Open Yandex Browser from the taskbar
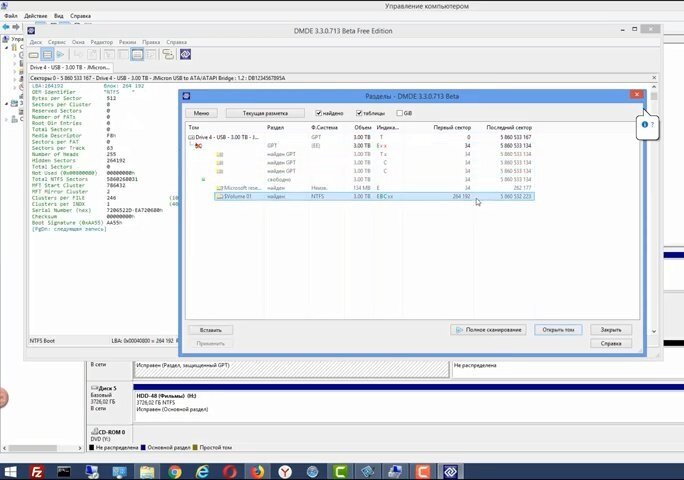 tap(285, 472)
